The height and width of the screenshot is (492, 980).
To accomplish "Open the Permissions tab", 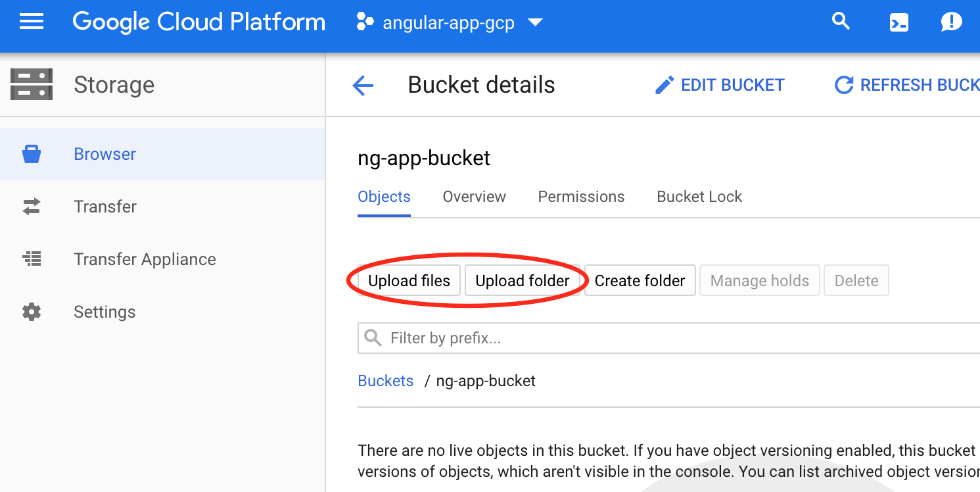I will click(581, 197).
